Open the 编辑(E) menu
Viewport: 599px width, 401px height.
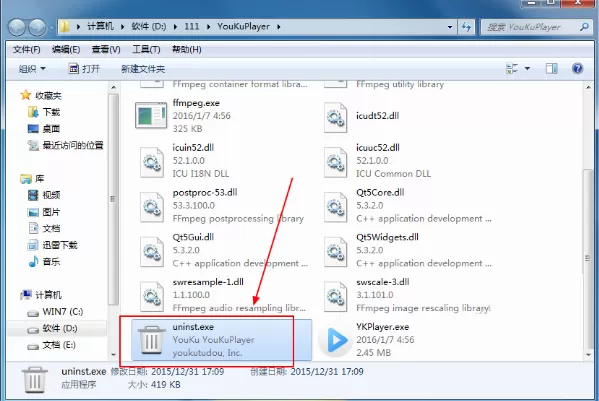(66, 49)
